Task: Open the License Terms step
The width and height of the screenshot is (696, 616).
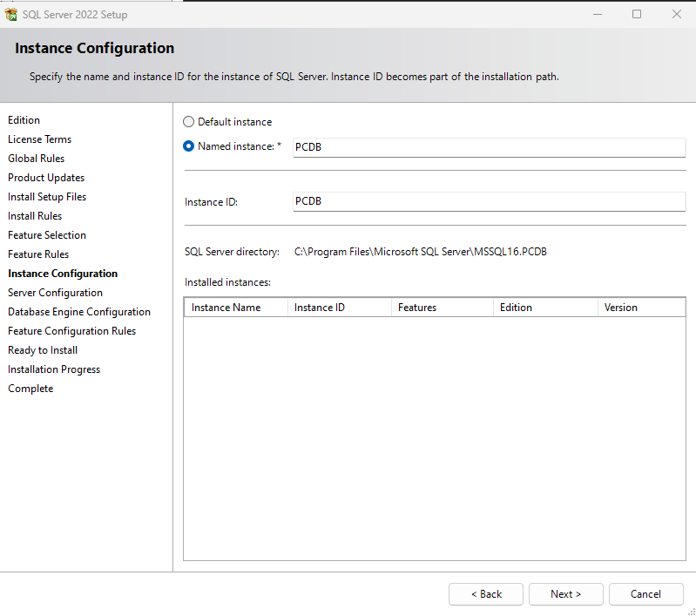Action: [x=39, y=139]
